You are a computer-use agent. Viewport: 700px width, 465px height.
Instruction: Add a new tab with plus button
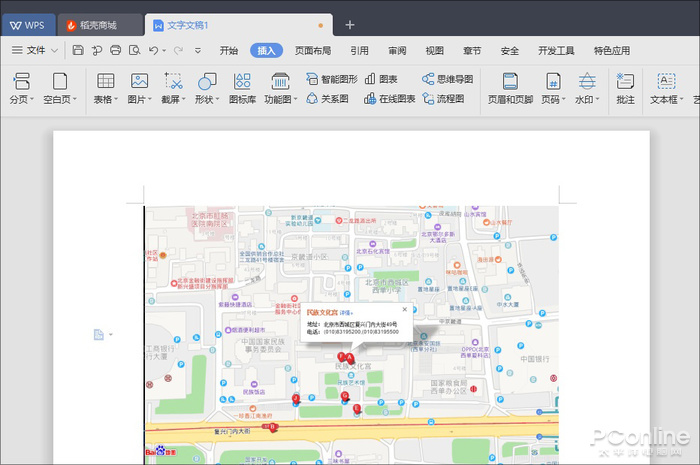(350, 25)
